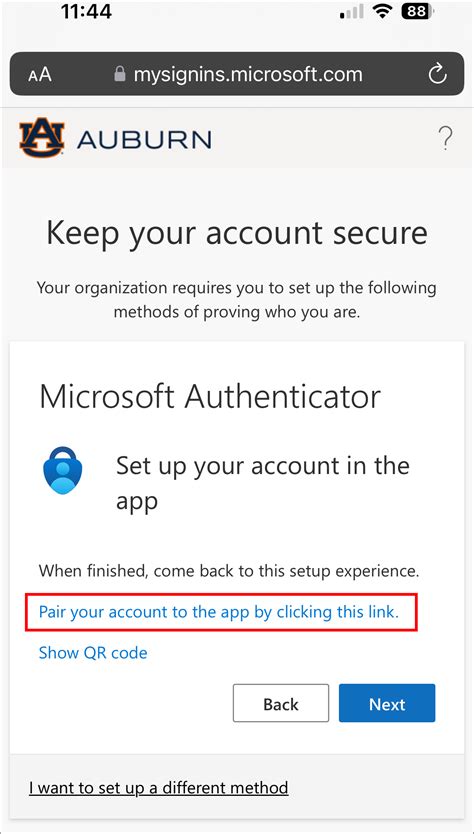Open the AA text size menu
The height and width of the screenshot is (834, 474).
[x=40, y=74]
